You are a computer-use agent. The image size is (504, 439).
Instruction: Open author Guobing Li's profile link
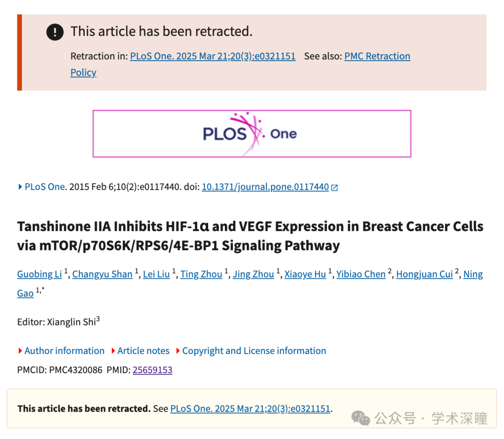click(40, 274)
